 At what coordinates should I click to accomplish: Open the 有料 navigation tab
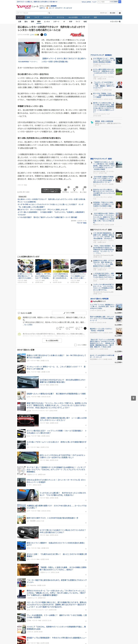click(95, 17)
